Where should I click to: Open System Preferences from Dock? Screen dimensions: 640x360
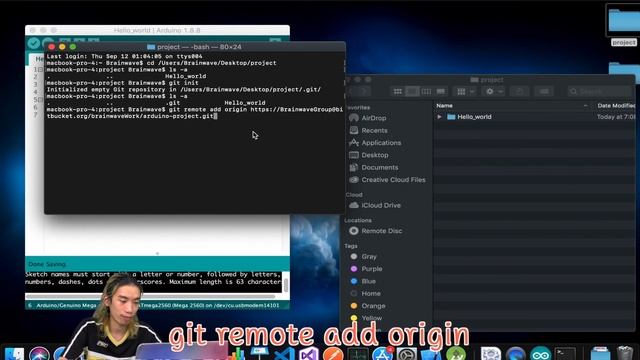click(x=407, y=353)
